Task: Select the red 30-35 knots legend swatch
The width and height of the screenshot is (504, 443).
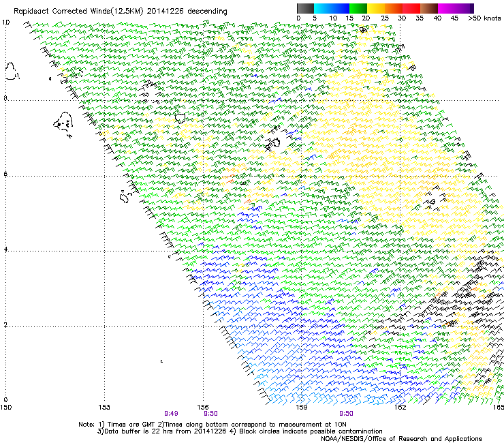Action: (411, 8)
